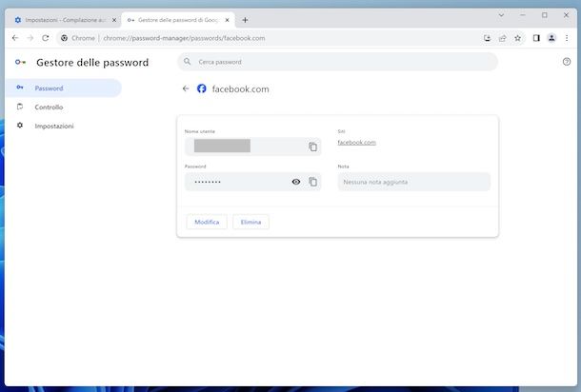Click the search magnifier icon
This screenshot has width=581, height=392.
(187, 62)
